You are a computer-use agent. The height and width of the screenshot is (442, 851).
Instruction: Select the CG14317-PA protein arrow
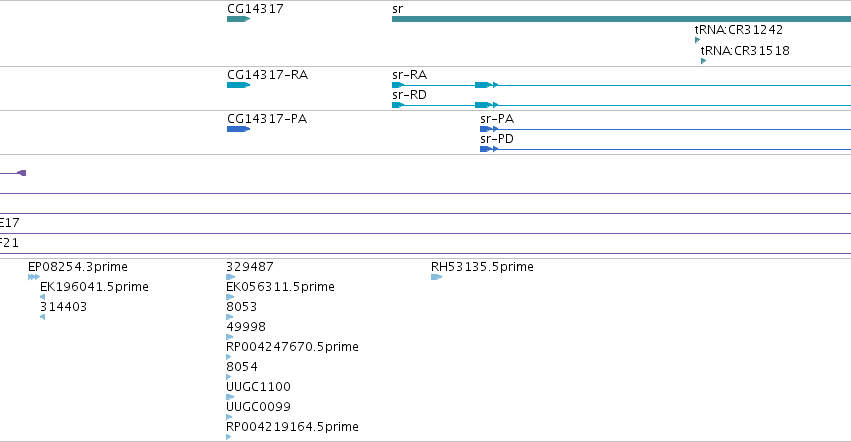coord(238,129)
